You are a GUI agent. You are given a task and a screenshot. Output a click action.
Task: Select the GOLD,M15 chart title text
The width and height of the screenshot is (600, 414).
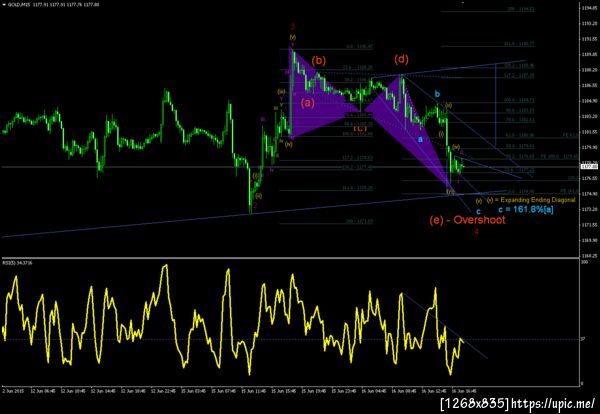click(x=19, y=5)
